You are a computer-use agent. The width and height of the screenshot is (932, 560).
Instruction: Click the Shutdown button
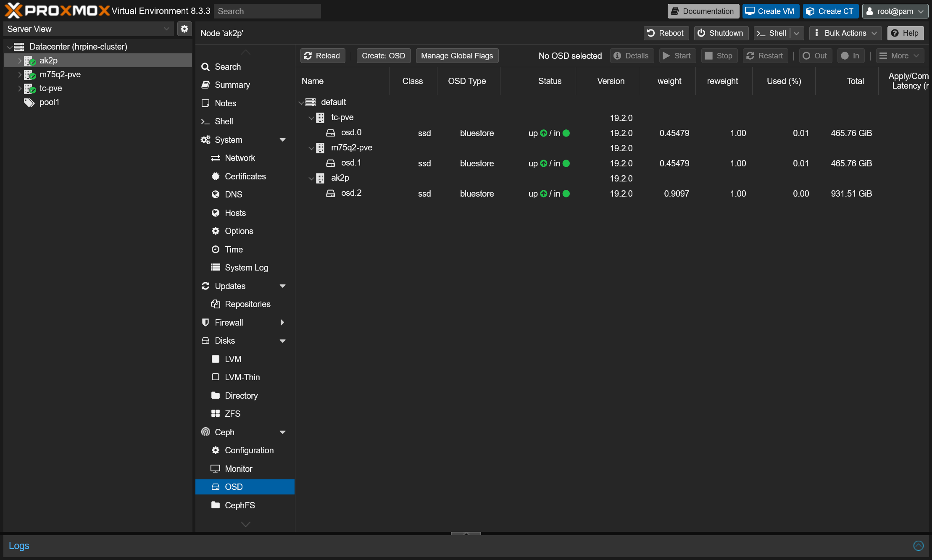click(x=721, y=33)
